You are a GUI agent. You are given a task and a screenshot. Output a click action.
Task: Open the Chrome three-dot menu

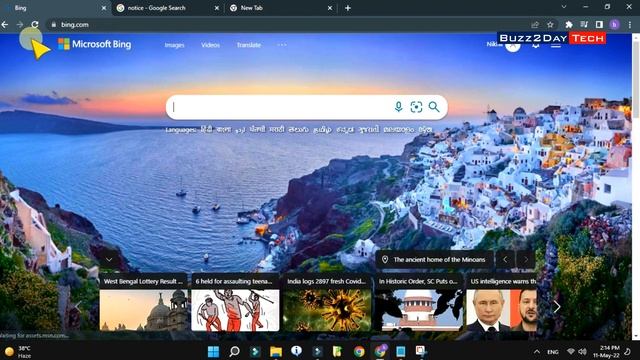pyautogui.click(x=630, y=24)
